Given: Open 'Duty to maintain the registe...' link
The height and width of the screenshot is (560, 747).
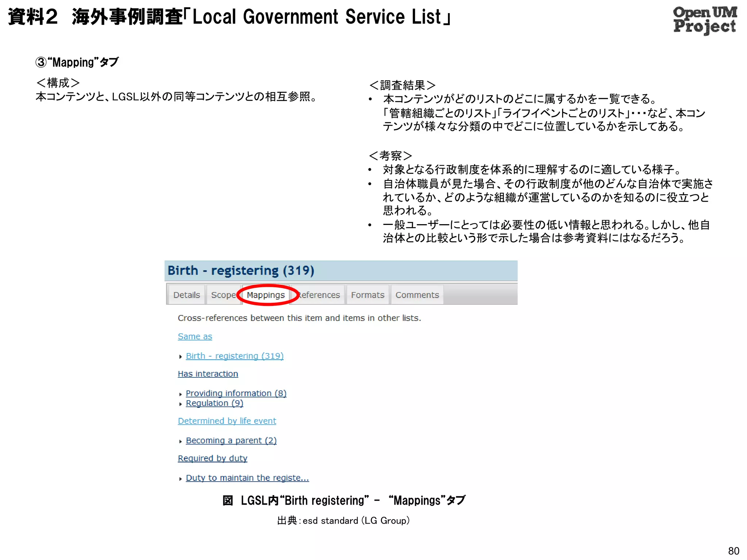Looking at the screenshot, I should coord(247,478).
